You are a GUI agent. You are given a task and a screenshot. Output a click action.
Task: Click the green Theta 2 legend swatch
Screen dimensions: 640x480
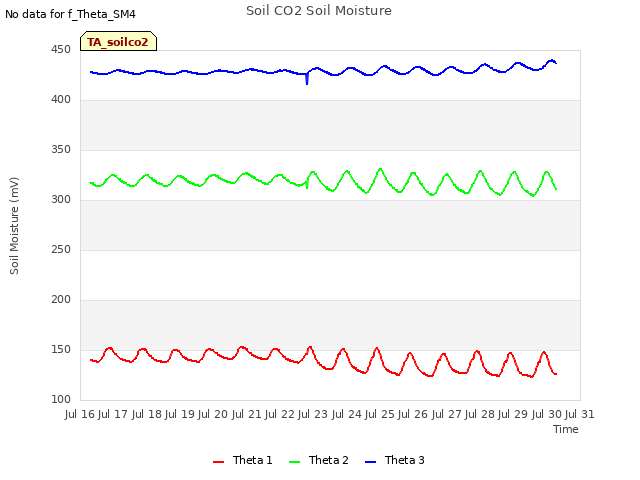pos(294,462)
